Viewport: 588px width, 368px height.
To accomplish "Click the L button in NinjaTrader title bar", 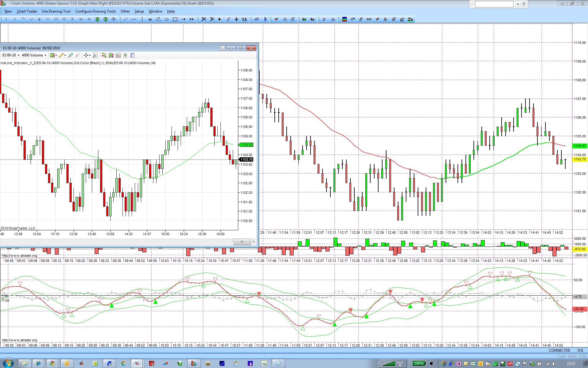I will coord(223,48).
